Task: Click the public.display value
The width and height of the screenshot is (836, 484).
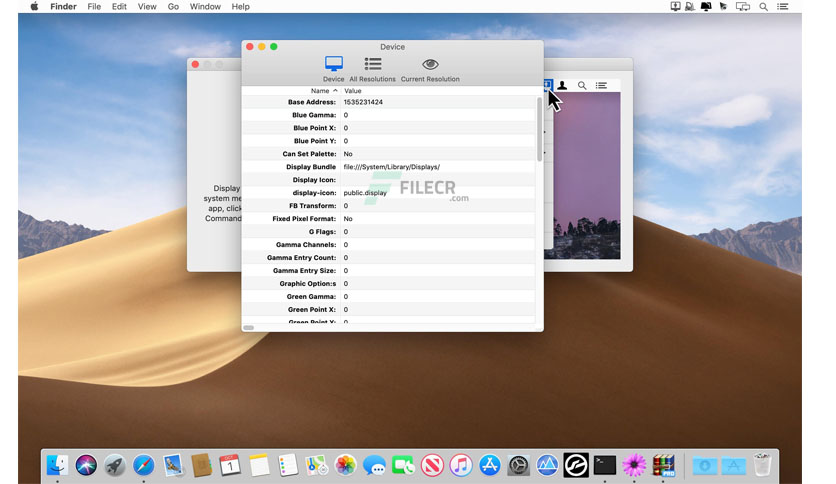Action: (x=365, y=193)
